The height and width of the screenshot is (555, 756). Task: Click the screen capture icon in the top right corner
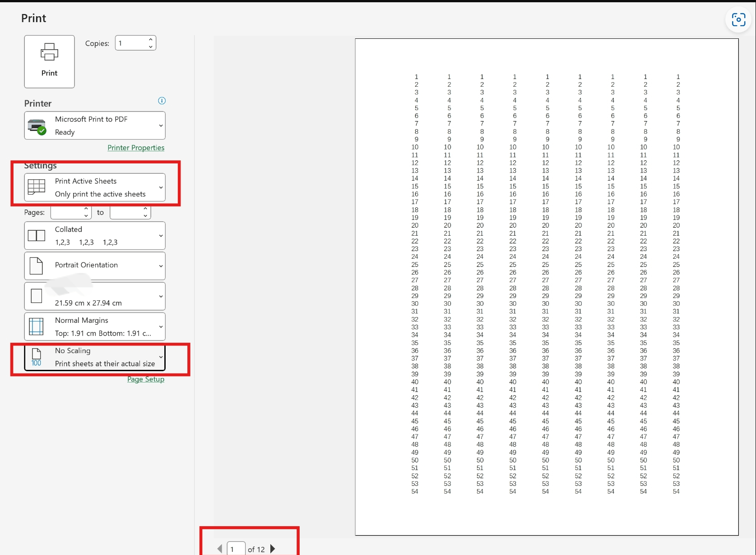coord(738,20)
